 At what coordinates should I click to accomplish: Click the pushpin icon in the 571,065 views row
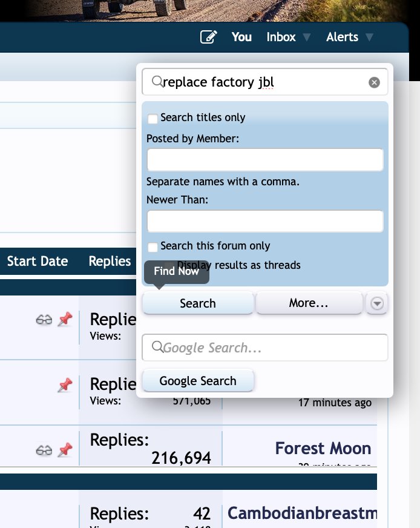point(65,385)
